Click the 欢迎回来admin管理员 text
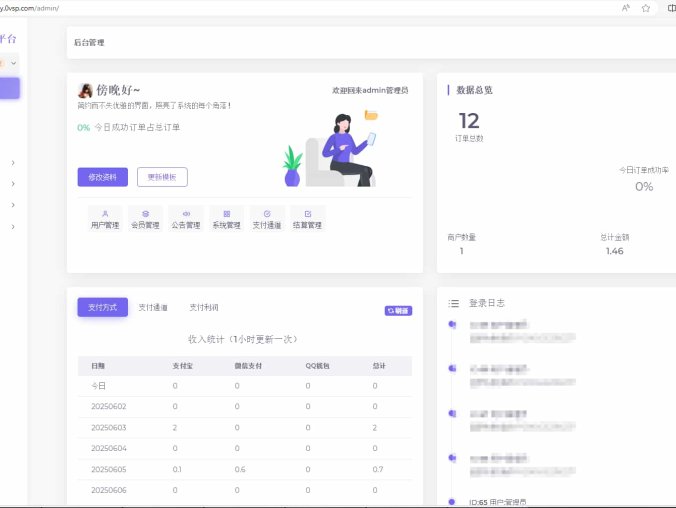The image size is (676, 508). pyautogui.click(x=370, y=90)
